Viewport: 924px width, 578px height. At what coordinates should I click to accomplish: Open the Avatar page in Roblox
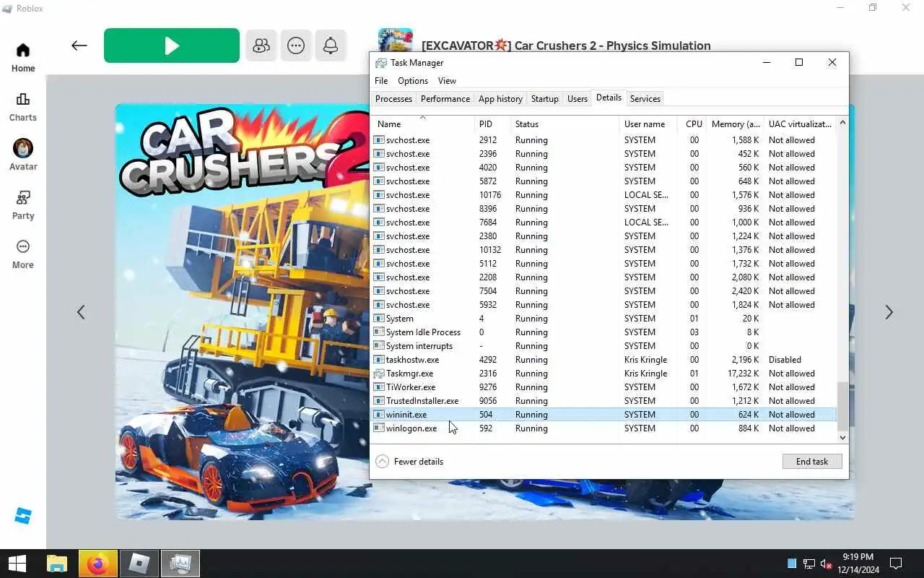click(23, 155)
